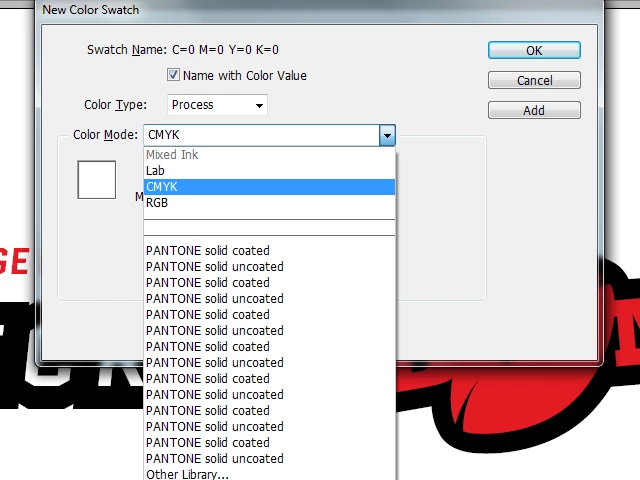Click the Swatch Name value text
The height and width of the screenshot is (480, 640).
coord(225,50)
